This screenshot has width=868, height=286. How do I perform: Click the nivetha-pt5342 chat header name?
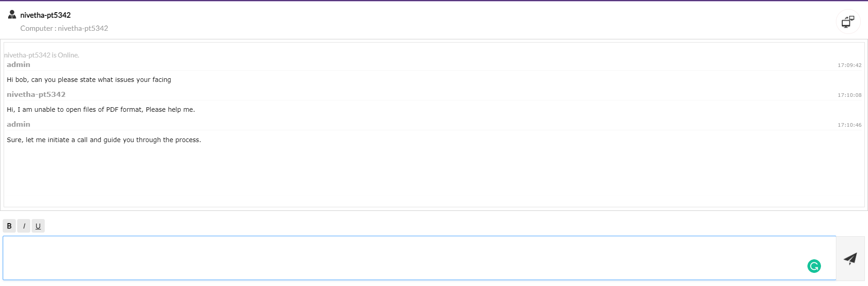pyautogui.click(x=45, y=15)
